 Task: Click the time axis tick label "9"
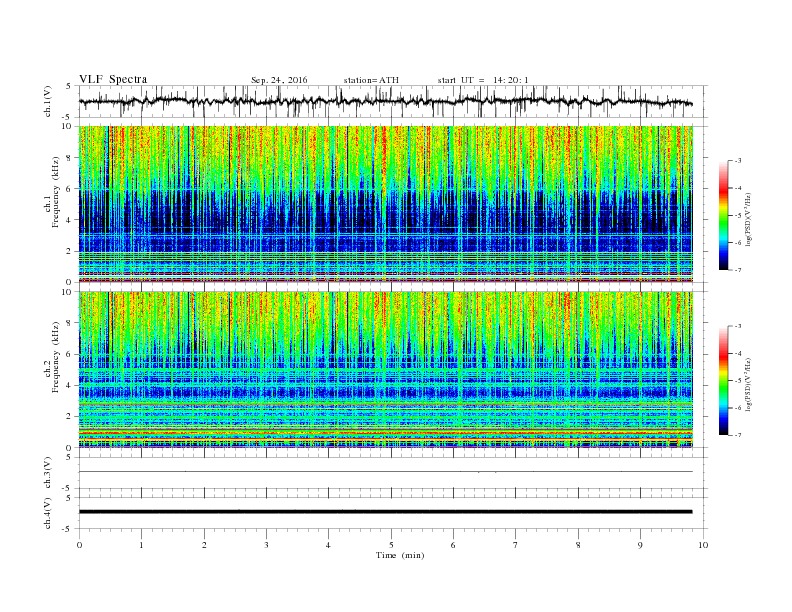click(x=640, y=545)
